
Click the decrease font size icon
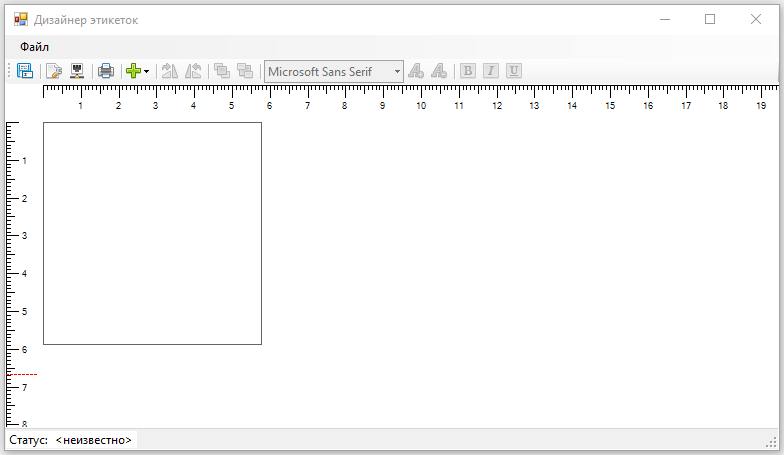[438, 71]
